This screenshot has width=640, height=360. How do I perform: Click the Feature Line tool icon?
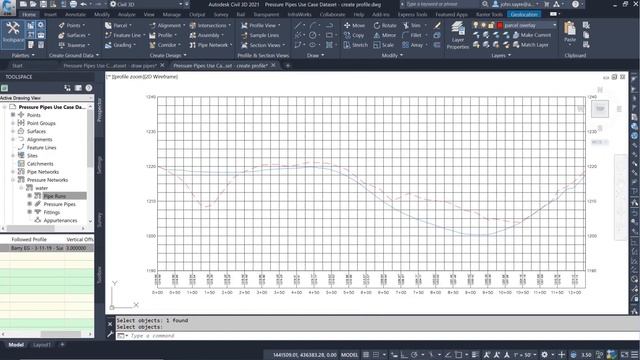tap(108, 36)
